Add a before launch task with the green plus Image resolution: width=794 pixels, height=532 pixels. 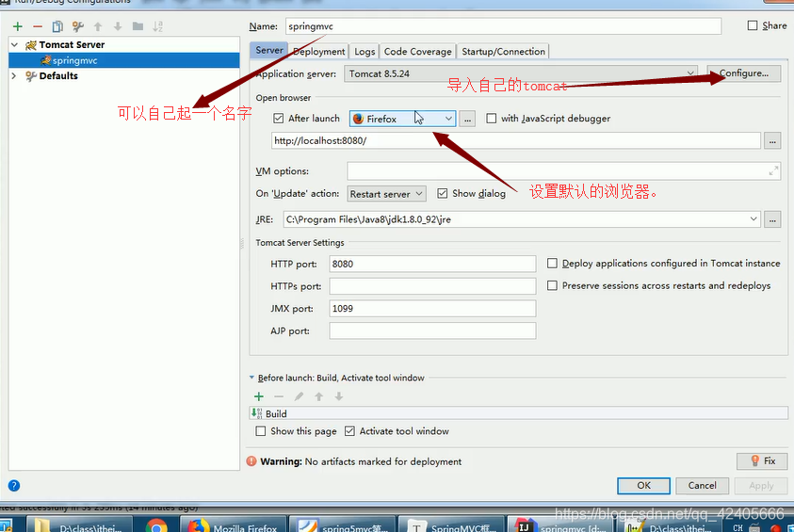click(259, 396)
